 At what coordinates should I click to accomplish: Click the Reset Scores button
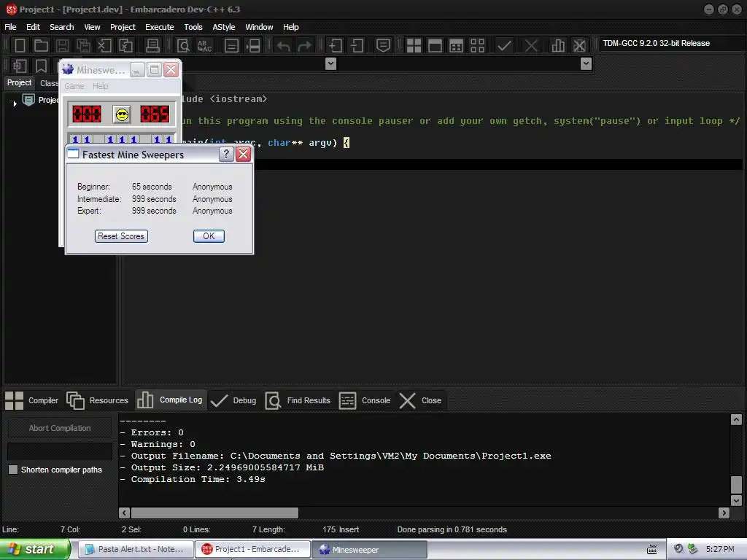tap(122, 236)
